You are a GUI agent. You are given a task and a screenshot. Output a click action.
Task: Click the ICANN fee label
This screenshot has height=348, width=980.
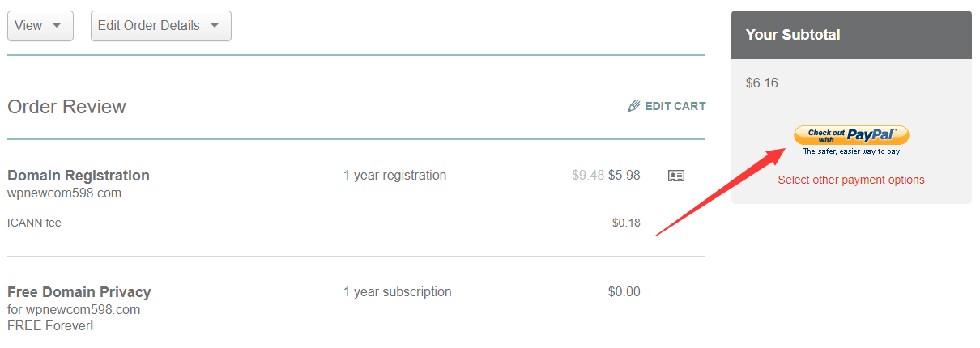[34, 223]
